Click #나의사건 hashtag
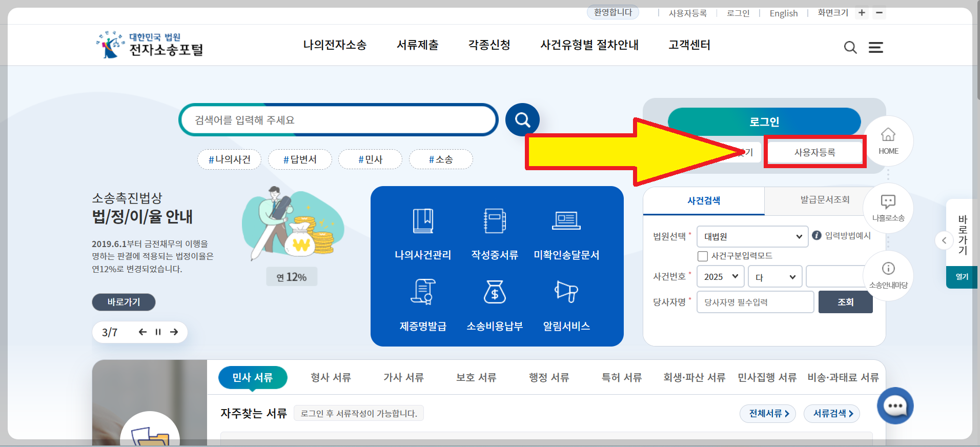Screen dimensions: 980x447 point(230,159)
